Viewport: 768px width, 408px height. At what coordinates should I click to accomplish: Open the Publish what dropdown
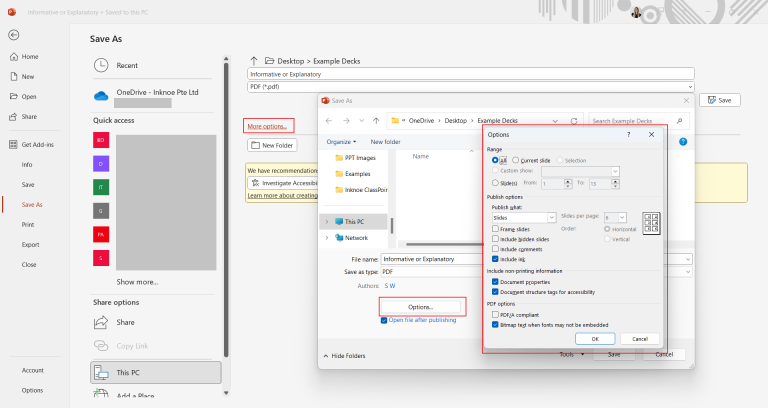524,217
